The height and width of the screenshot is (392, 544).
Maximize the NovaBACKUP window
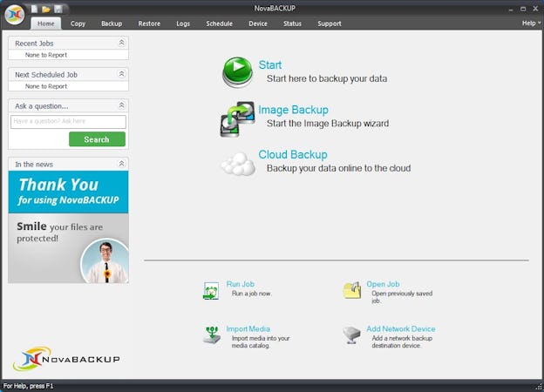tap(523, 9)
